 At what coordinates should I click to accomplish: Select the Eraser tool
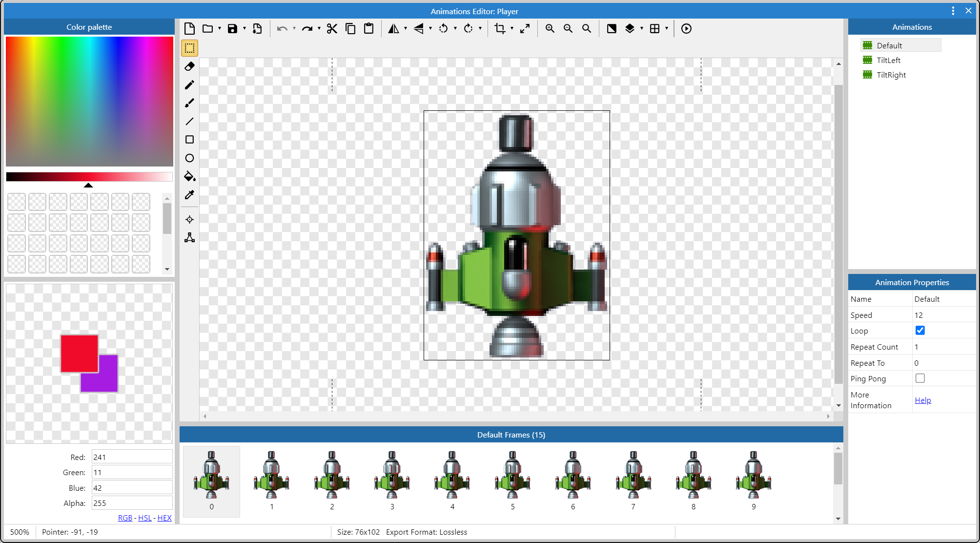point(189,66)
